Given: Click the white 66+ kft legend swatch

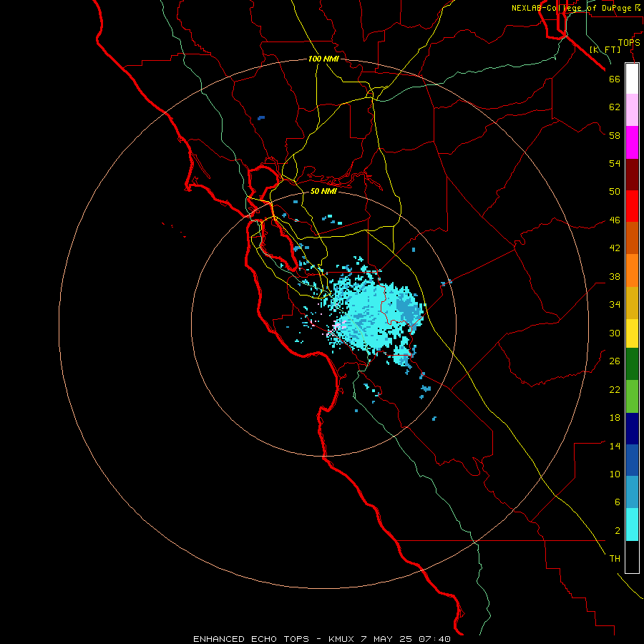Looking at the screenshot, I should click(x=632, y=79).
